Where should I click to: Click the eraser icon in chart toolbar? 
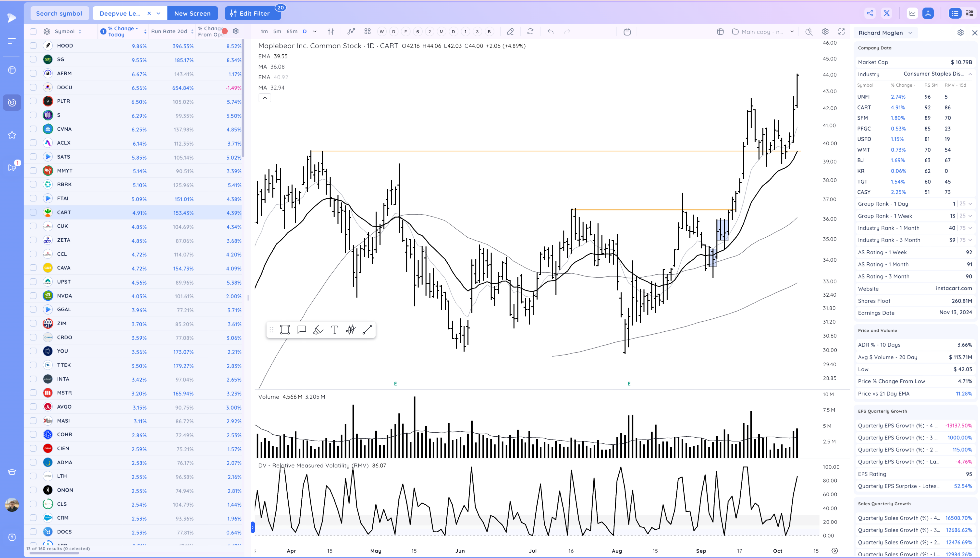point(510,32)
